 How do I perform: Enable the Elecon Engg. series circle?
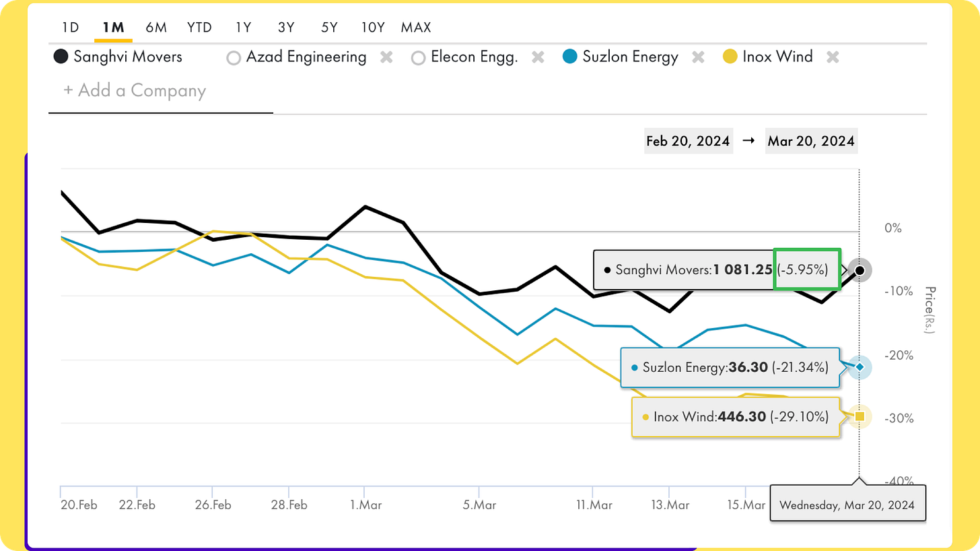pyautogui.click(x=418, y=58)
